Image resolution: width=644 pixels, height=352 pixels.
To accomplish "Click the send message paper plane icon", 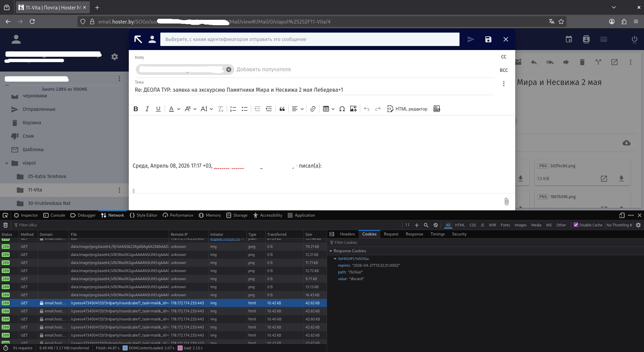I will click(471, 39).
